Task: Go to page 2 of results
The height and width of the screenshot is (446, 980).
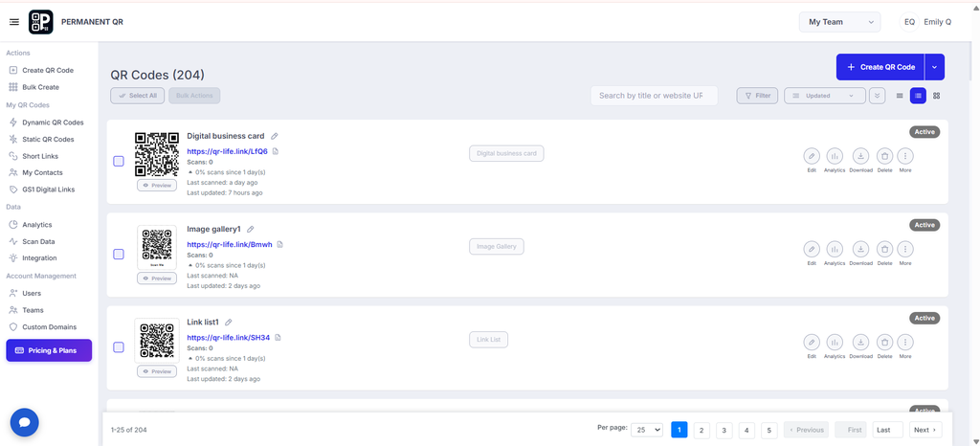Action: tap(702, 430)
